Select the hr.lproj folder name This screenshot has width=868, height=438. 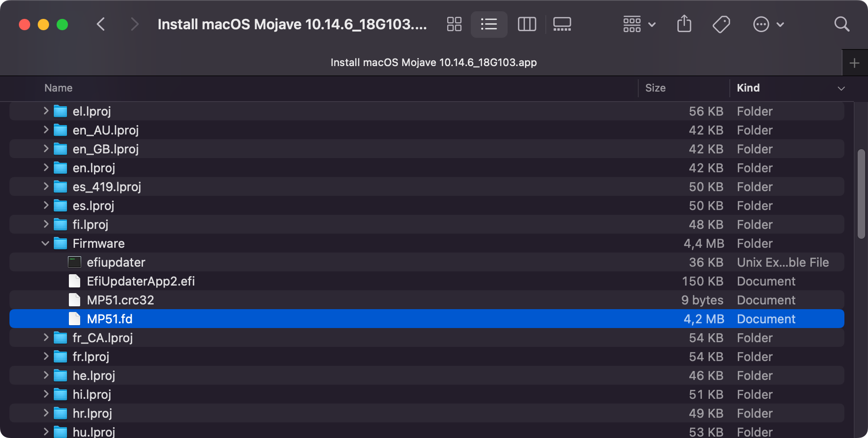[92, 413]
